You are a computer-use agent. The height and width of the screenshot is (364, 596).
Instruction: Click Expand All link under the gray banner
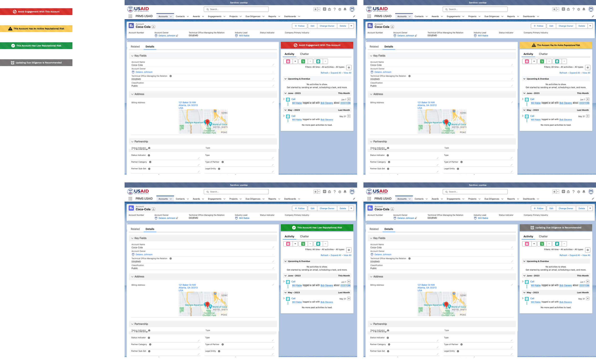point(575,255)
